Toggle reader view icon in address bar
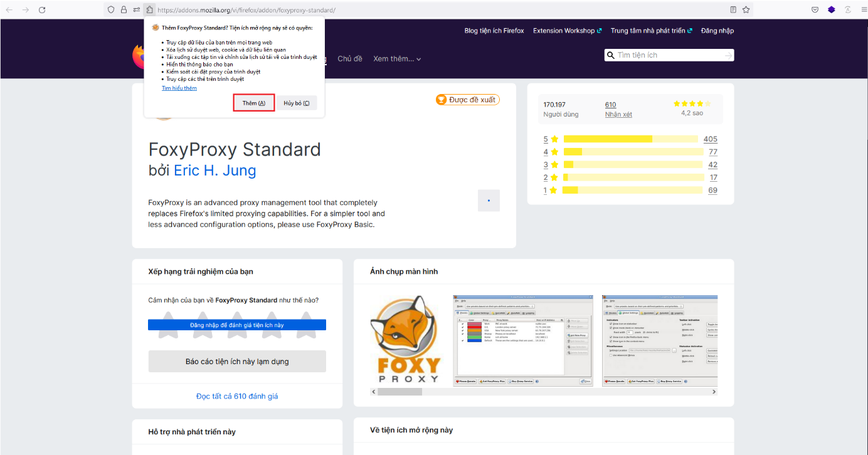Viewport: 868px width, 455px height. click(x=733, y=10)
